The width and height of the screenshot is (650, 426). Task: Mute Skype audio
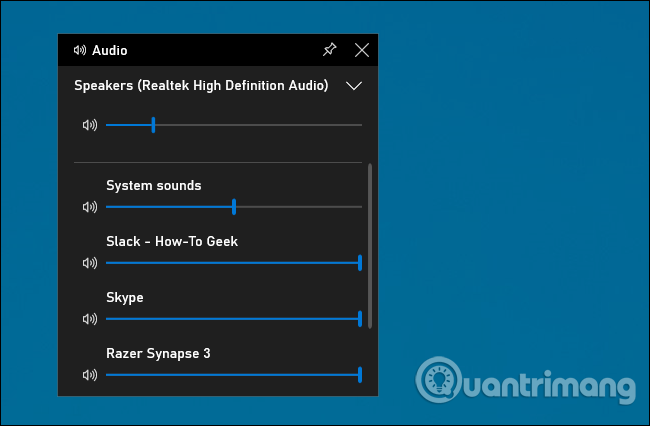[90, 319]
